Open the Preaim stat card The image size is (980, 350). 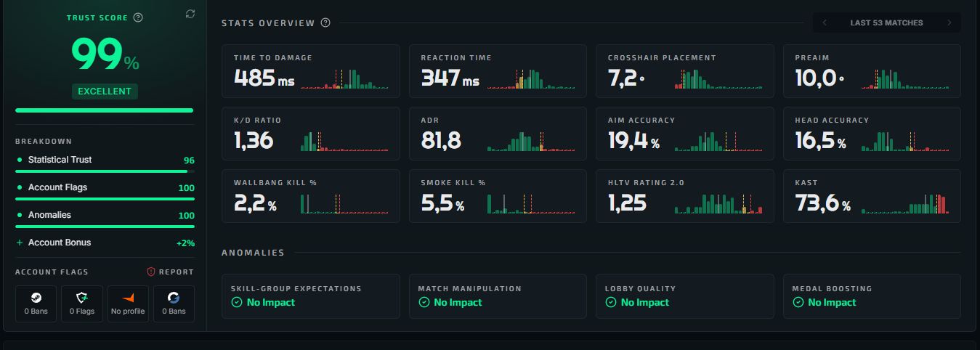872,71
